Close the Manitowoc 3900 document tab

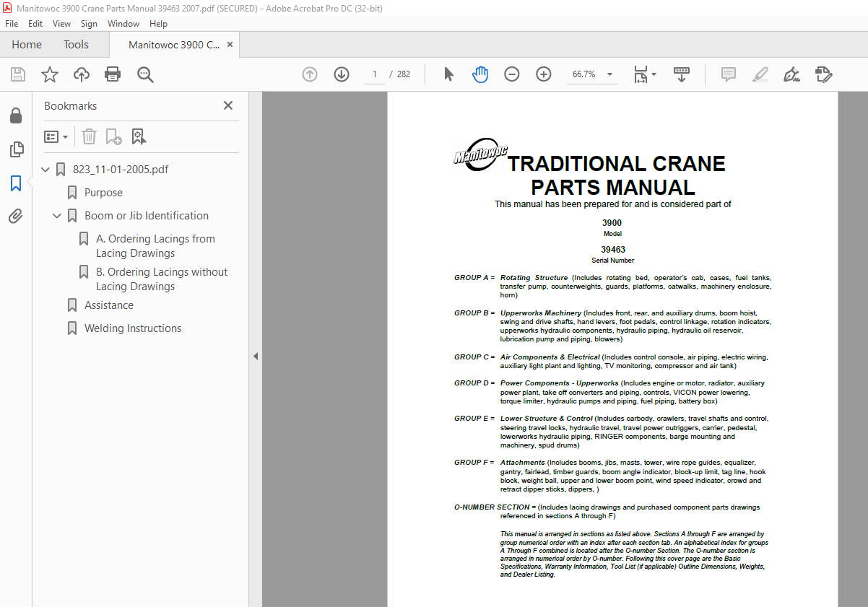[230, 45]
